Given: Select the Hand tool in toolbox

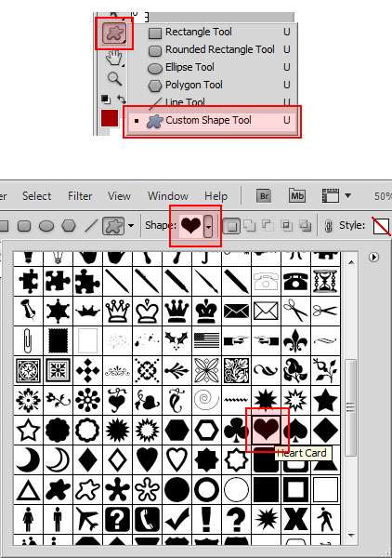Looking at the screenshot, I should pyautogui.click(x=114, y=58).
